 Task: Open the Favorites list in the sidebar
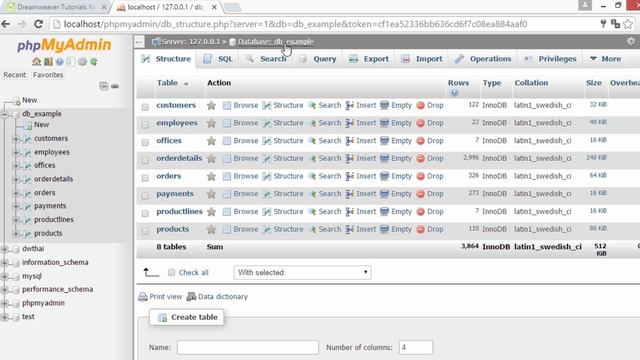click(x=48, y=75)
